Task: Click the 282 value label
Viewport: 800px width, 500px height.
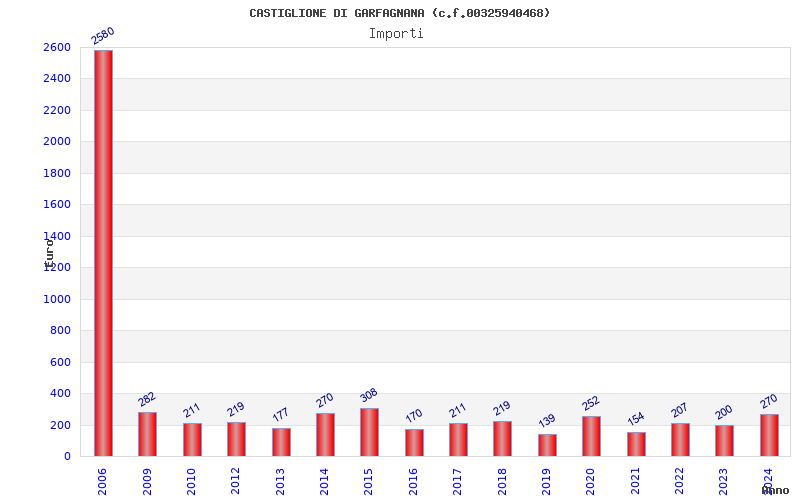Action: click(x=146, y=399)
